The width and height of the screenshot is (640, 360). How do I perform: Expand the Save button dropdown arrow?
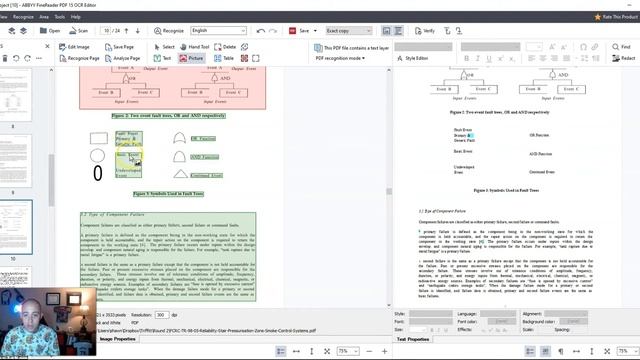315,31
